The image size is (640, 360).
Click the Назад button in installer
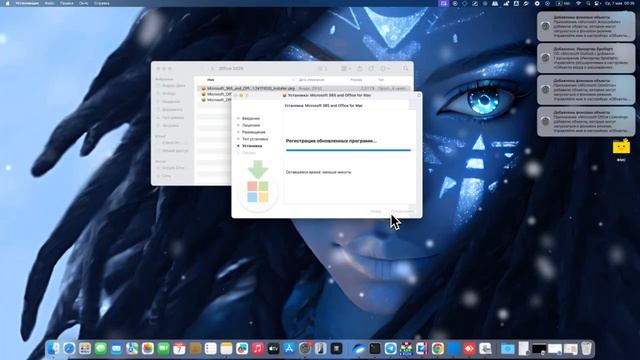[x=376, y=211]
